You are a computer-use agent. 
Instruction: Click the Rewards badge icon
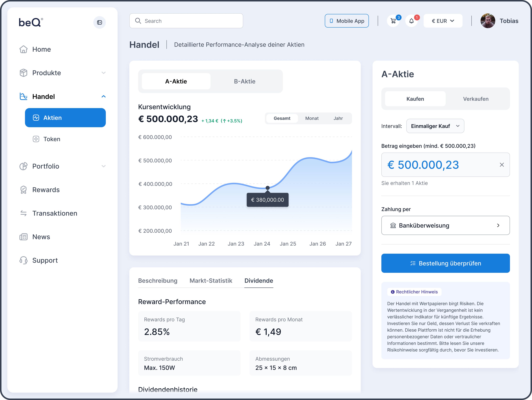(23, 190)
